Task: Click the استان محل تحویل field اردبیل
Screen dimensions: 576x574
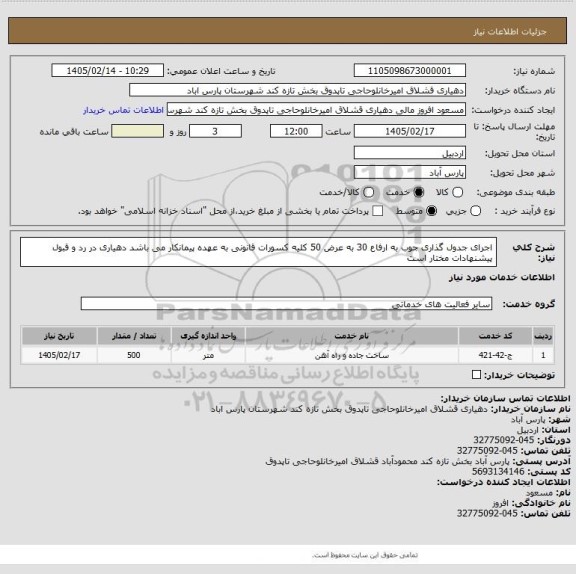Action: pyautogui.click(x=410, y=153)
